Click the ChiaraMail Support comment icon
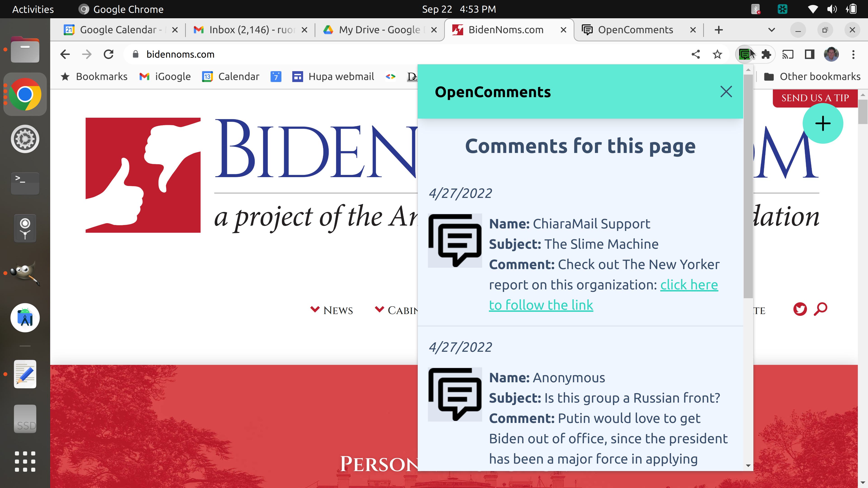 pyautogui.click(x=455, y=240)
